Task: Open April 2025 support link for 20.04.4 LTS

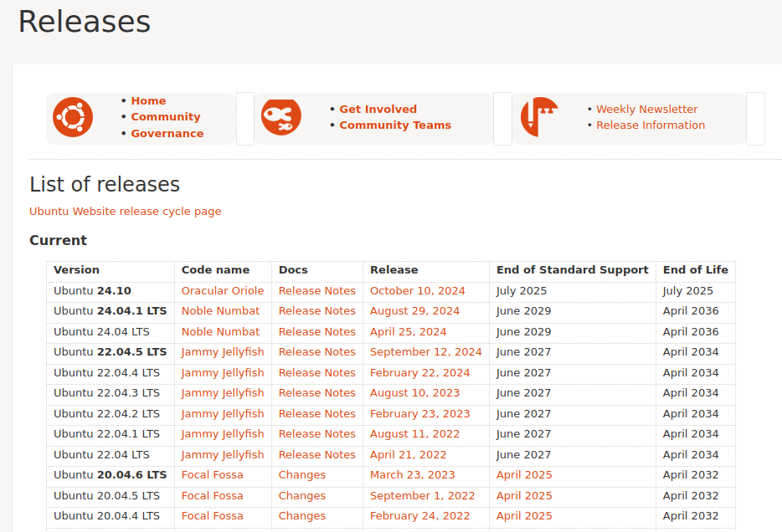Action: tap(523, 516)
